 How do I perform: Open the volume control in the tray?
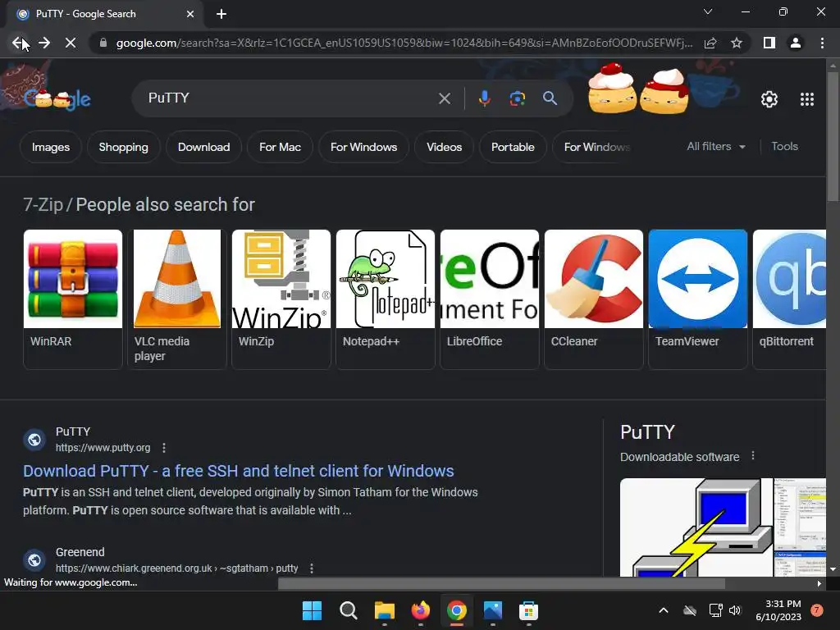coord(735,610)
